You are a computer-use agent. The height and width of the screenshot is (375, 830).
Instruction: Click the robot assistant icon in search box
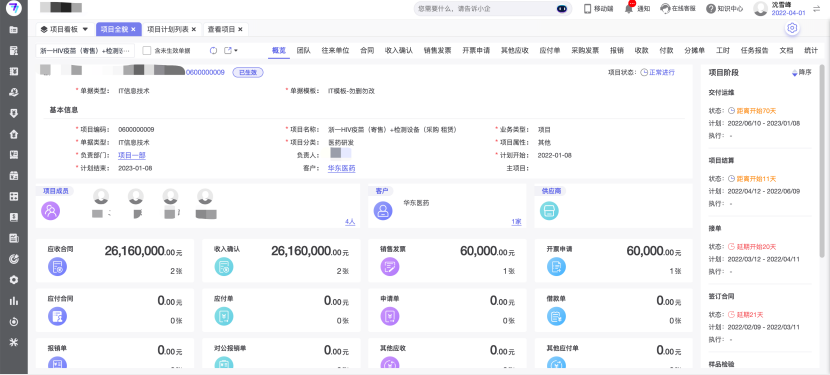click(562, 8)
